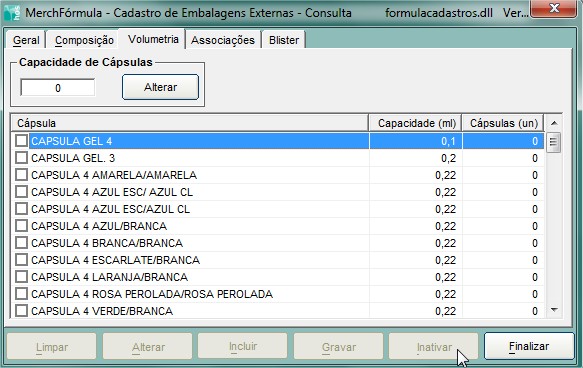Click the Cápsula column header
583x368 pixels.
point(190,123)
